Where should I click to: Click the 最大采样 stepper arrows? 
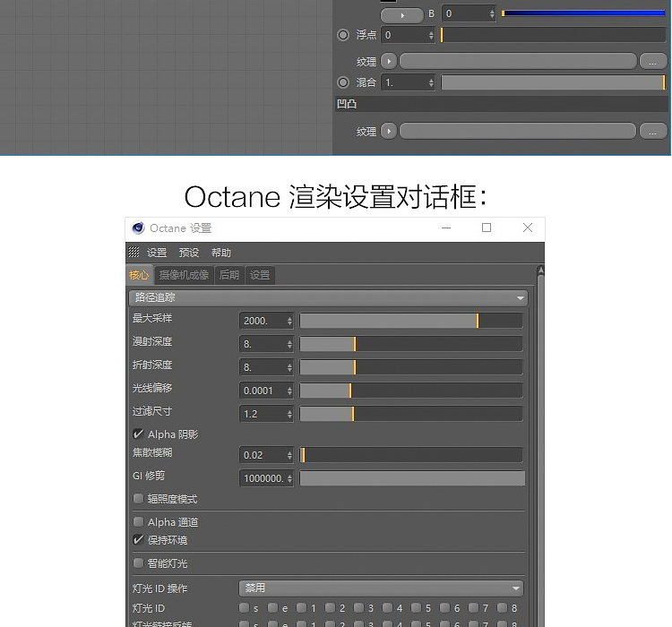point(289,321)
